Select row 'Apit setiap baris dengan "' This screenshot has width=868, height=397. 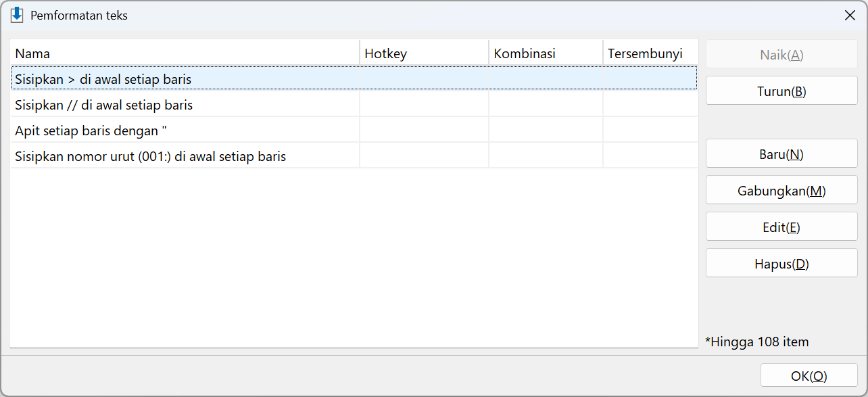click(x=354, y=131)
